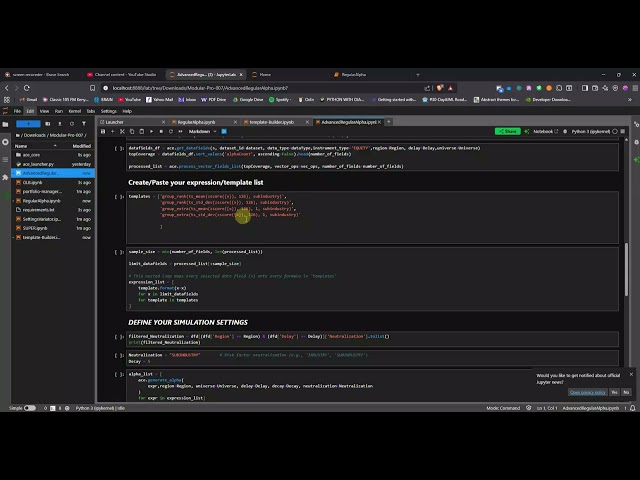640x480 pixels.
Task: Open the Notebook external link button
Action: (x=545, y=131)
